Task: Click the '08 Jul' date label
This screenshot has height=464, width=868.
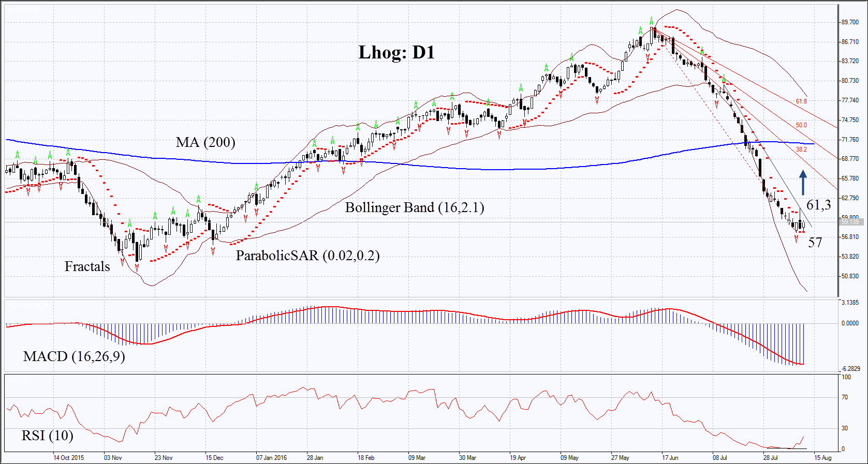Action: [719, 458]
